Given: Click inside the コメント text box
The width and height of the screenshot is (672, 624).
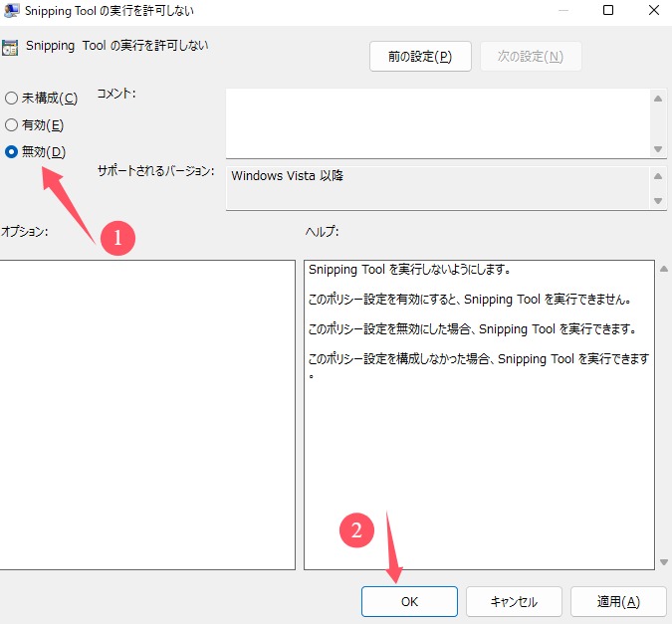Looking at the screenshot, I should click(x=437, y=123).
